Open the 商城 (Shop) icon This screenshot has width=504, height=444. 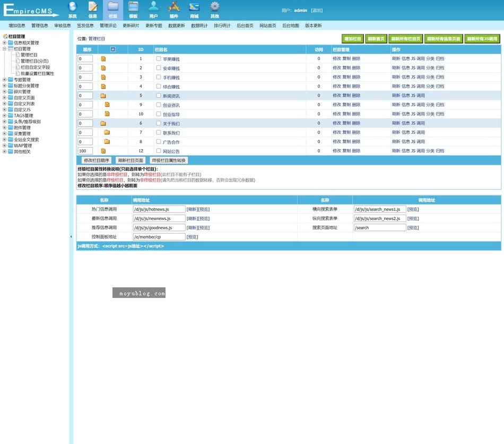coord(194,7)
